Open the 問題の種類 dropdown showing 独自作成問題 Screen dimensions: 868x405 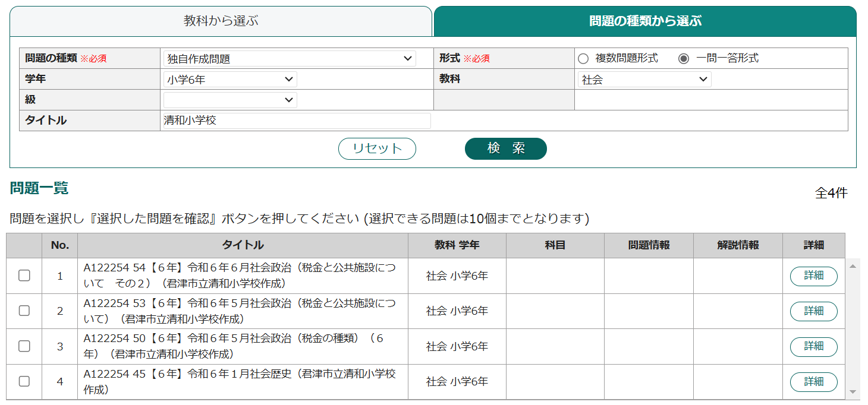coord(290,58)
